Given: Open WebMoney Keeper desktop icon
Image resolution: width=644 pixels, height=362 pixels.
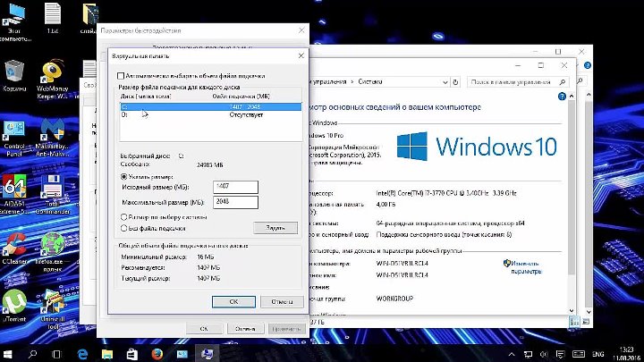Looking at the screenshot, I should tap(52, 80).
